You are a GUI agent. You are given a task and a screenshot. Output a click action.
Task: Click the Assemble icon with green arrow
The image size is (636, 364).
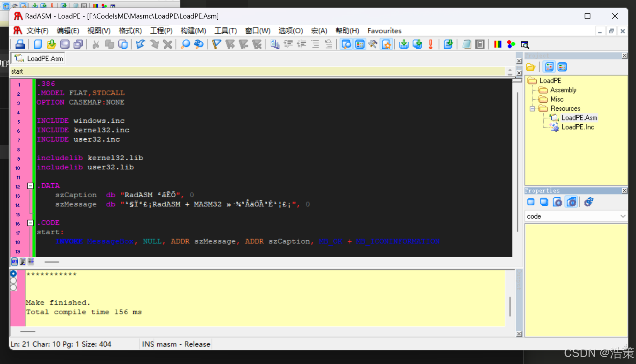click(404, 44)
